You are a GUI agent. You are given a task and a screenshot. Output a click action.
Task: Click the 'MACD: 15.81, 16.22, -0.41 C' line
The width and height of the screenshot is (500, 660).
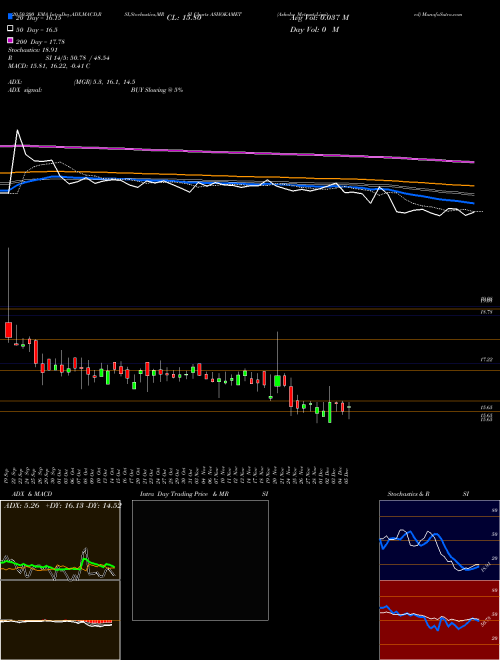[49, 66]
